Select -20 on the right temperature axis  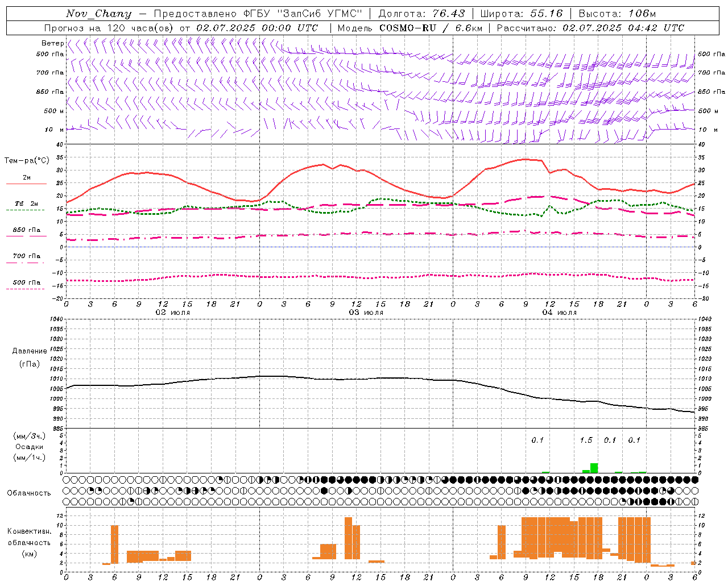[x=703, y=298]
